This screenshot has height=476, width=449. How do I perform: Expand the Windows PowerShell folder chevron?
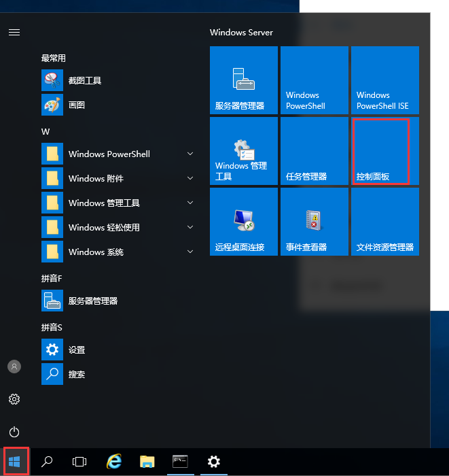point(190,154)
